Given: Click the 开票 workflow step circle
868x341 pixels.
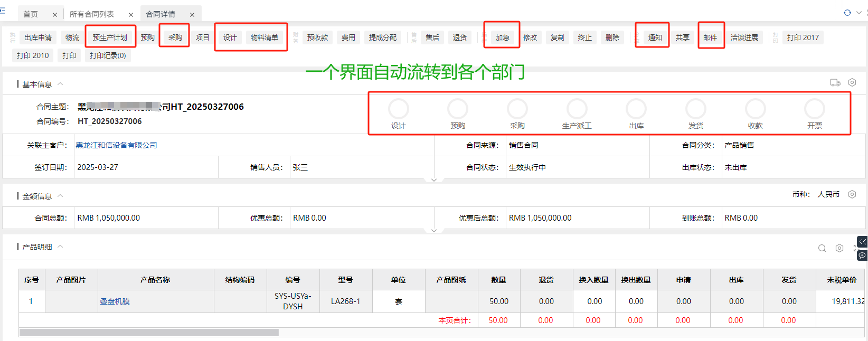Looking at the screenshot, I should tap(815, 109).
